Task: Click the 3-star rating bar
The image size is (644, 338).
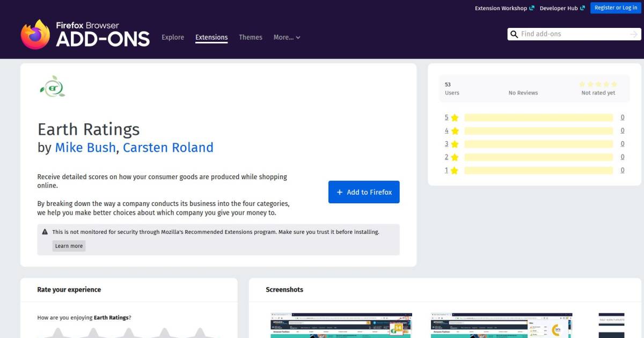Action: (538, 143)
